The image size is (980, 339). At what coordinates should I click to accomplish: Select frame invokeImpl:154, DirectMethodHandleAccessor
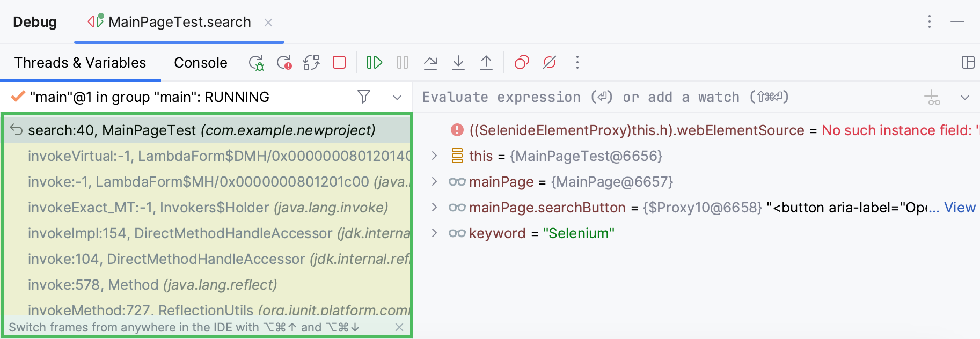207,233
